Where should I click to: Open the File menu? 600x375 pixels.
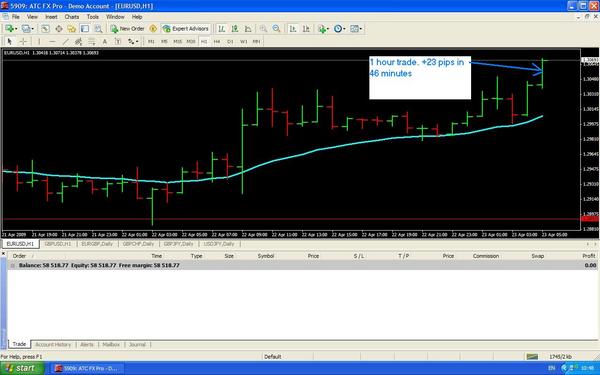[16, 17]
